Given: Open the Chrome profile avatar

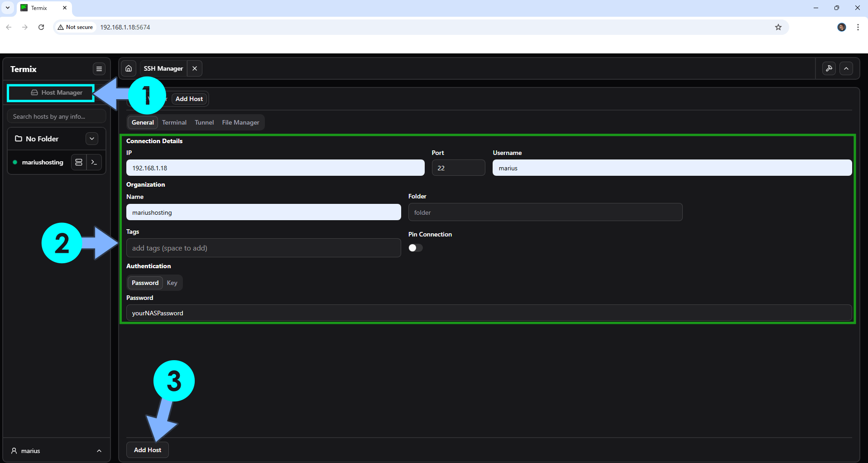Looking at the screenshot, I should pos(842,27).
